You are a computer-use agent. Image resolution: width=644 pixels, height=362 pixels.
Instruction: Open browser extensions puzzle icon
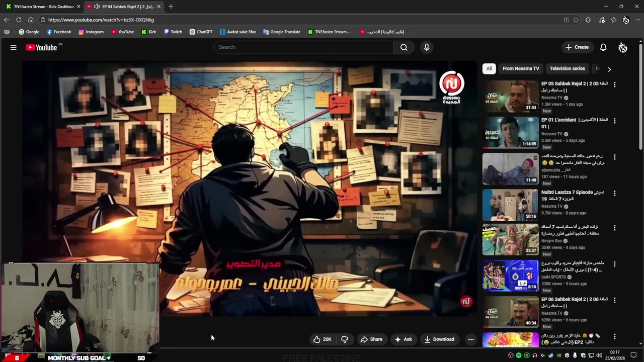point(588,20)
